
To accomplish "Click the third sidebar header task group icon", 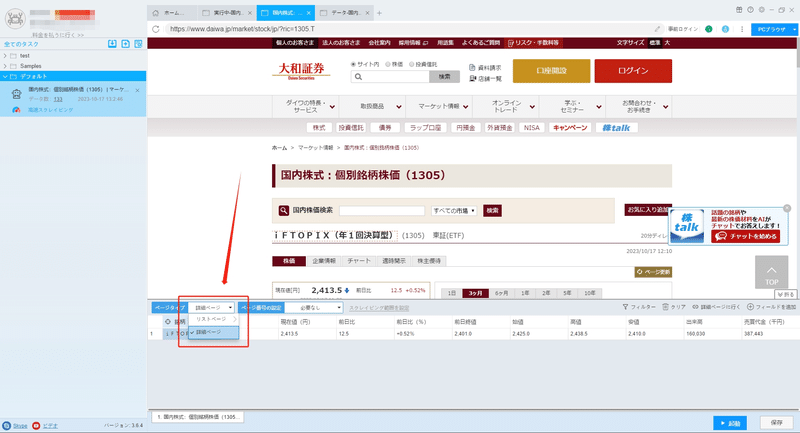I will [x=138, y=44].
